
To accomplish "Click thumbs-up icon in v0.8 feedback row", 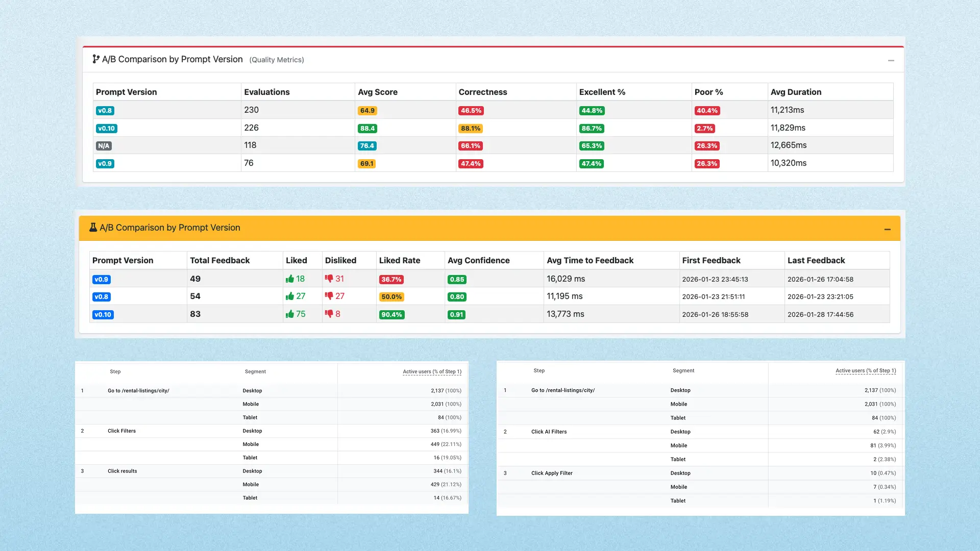I will point(290,296).
